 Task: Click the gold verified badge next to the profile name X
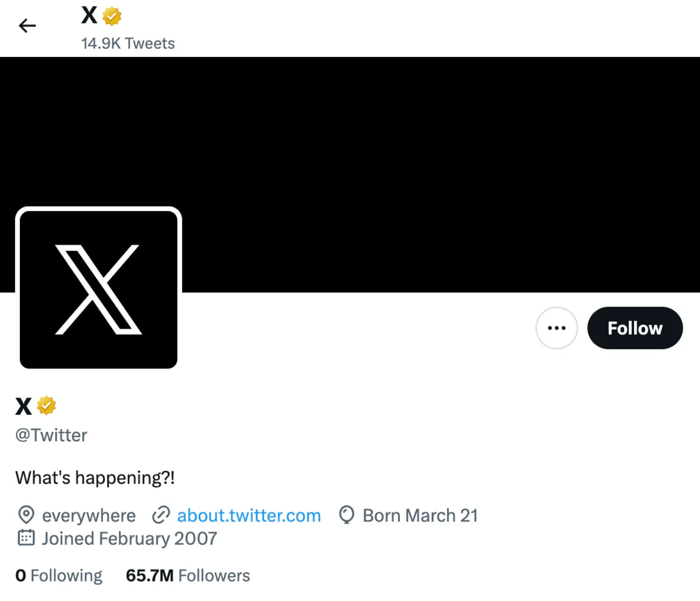(46, 406)
